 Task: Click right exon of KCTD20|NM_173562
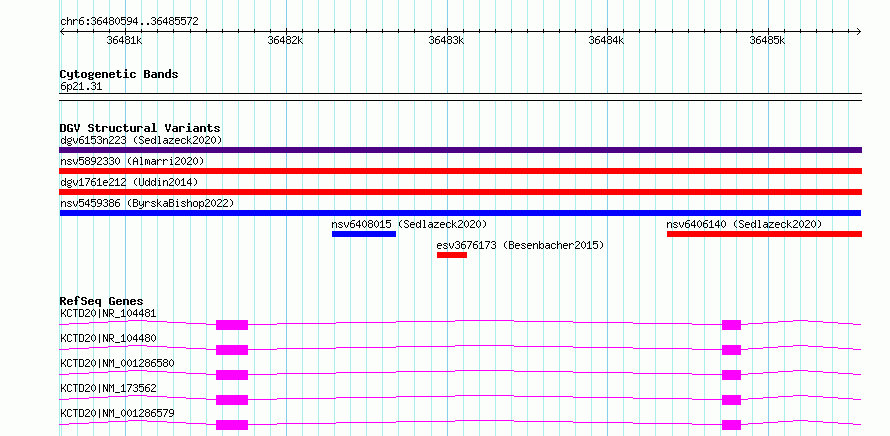(732, 400)
